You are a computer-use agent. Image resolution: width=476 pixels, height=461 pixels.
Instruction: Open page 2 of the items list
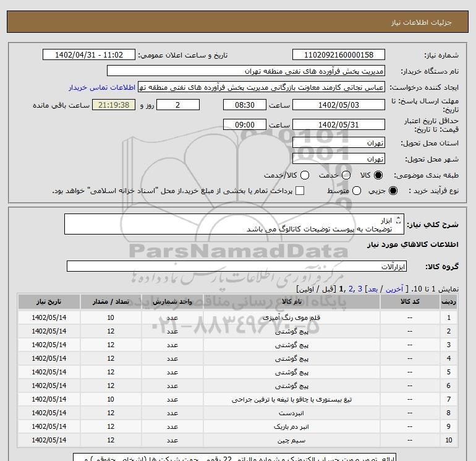tap(351, 289)
